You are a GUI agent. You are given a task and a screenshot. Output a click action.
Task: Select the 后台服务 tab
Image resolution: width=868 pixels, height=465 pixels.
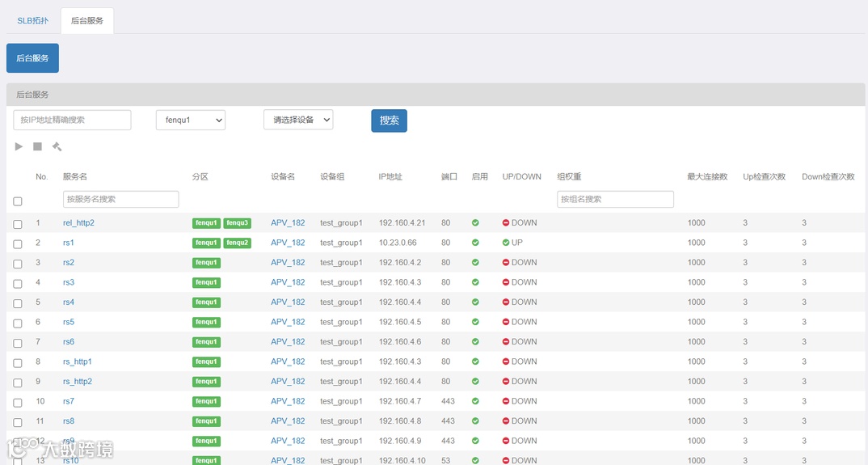coord(87,20)
